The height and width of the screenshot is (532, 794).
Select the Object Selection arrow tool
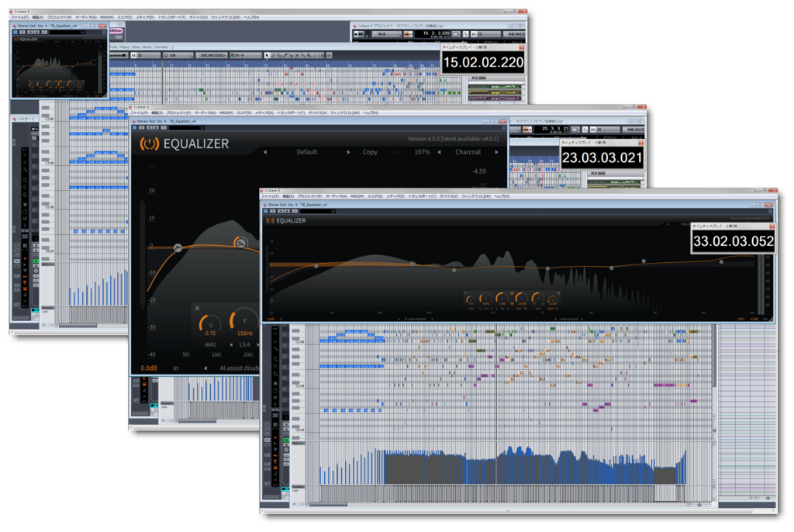[267, 55]
